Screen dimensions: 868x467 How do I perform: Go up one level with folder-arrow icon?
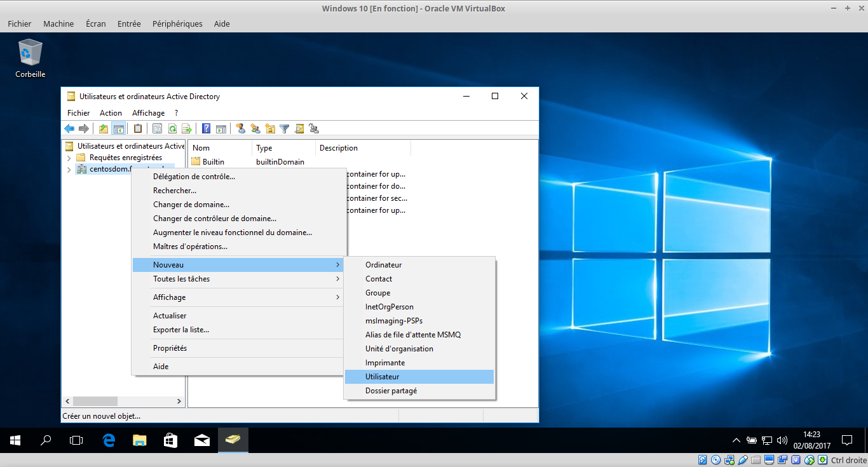click(x=104, y=129)
